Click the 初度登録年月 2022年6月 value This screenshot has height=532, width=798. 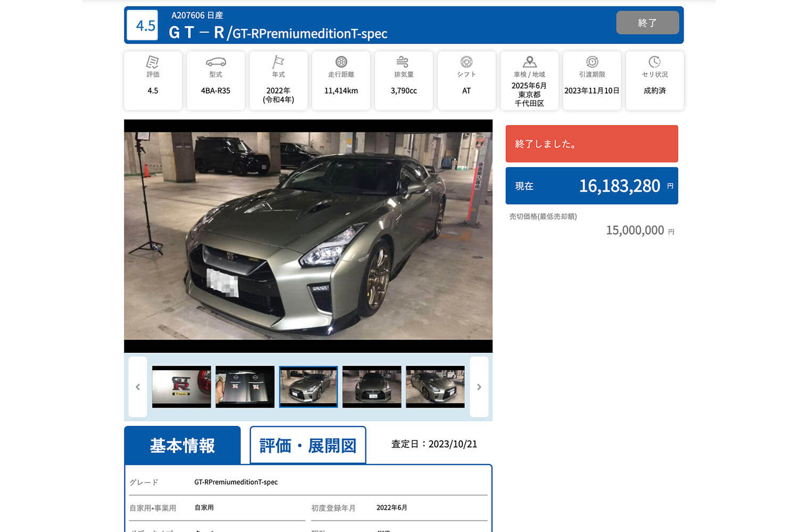(x=392, y=508)
